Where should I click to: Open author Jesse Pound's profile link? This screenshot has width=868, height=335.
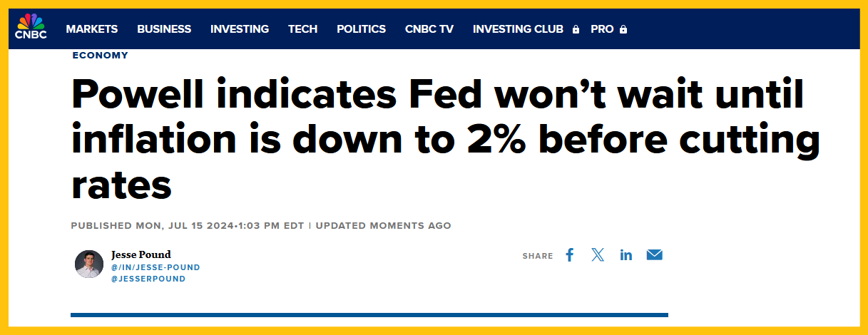point(141,254)
